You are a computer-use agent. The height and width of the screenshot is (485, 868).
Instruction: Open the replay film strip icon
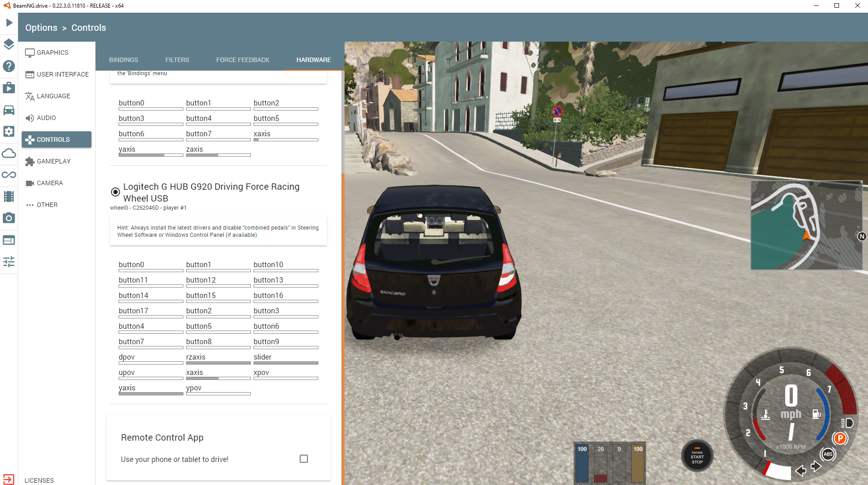point(9,197)
